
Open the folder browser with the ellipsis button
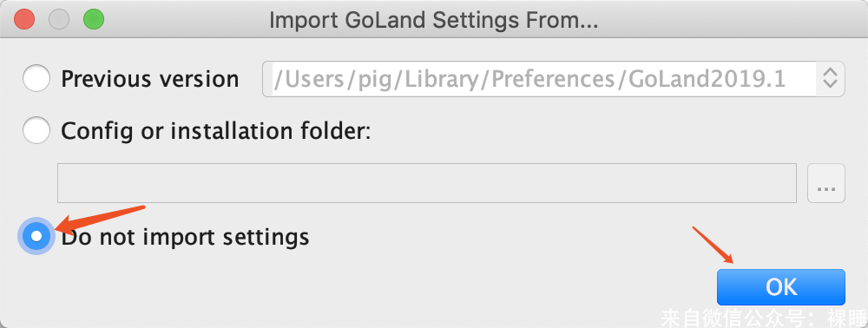click(x=826, y=183)
